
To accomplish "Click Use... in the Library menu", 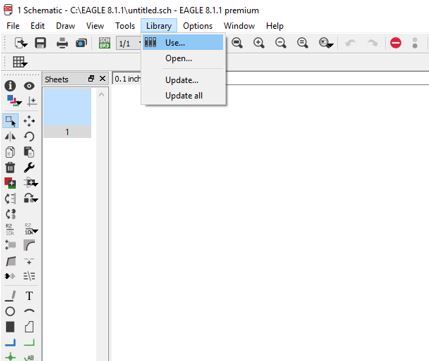I will click(183, 43).
